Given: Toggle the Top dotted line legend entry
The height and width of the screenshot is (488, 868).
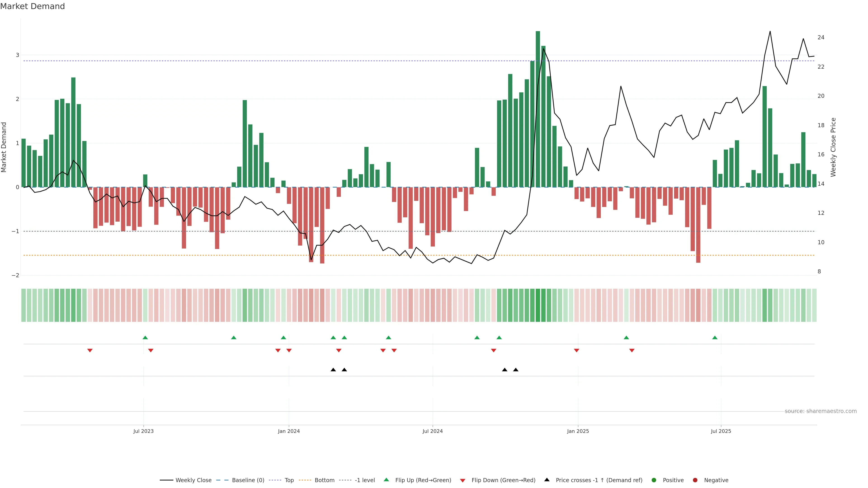Looking at the screenshot, I should (x=289, y=480).
